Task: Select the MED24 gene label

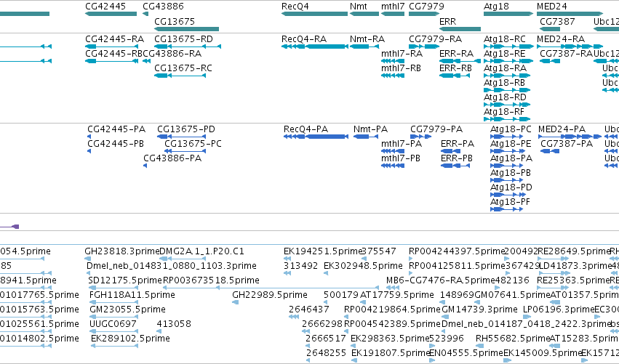Action: point(552,7)
